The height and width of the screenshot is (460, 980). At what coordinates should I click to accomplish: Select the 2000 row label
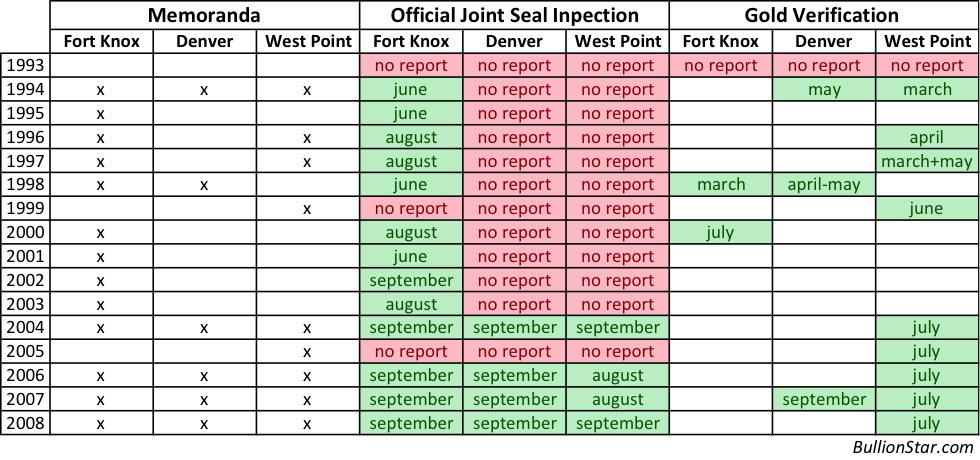point(25,233)
